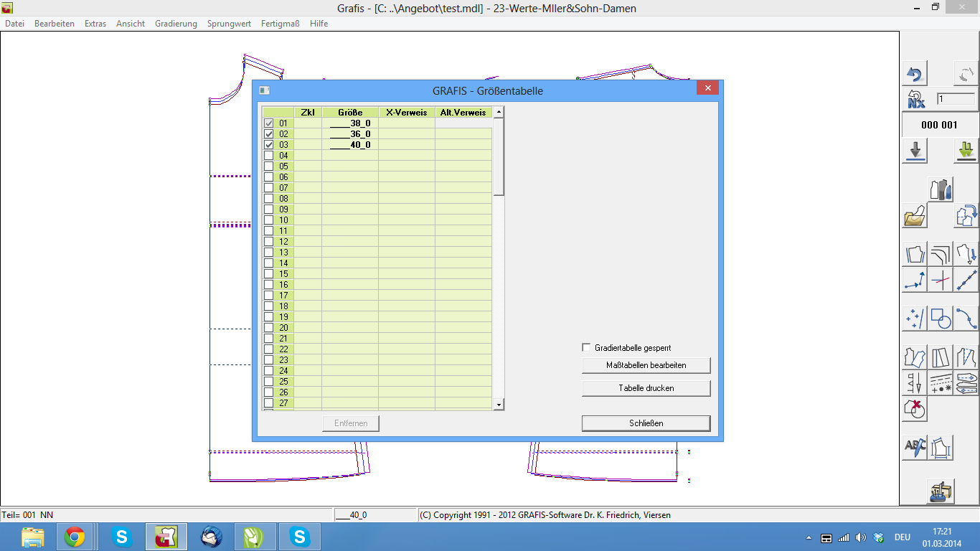Select the ABC text pen tool
Viewport: 980px width, 551px height.
[x=915, y=448]
